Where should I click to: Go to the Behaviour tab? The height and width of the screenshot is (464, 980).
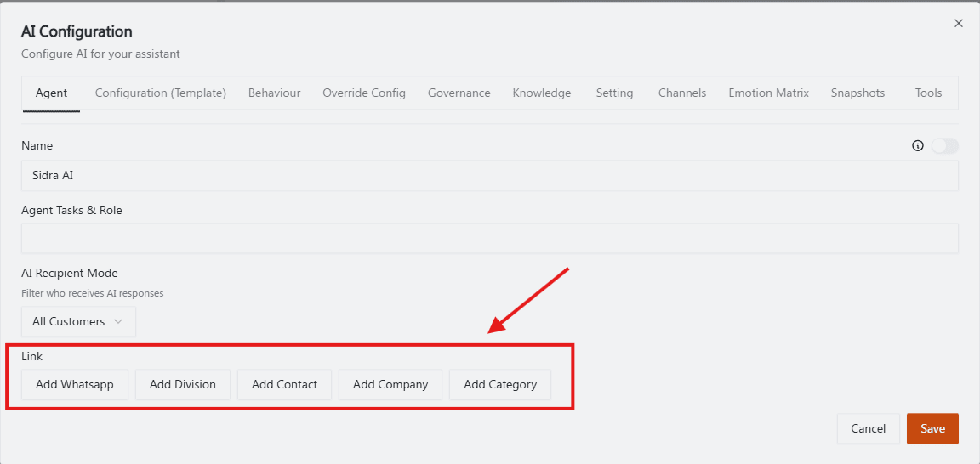point(275,93)
